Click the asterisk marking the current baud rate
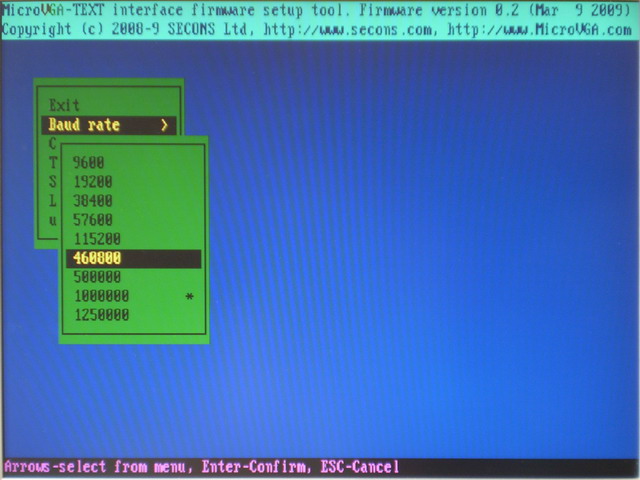 click(x=189, y=296)
